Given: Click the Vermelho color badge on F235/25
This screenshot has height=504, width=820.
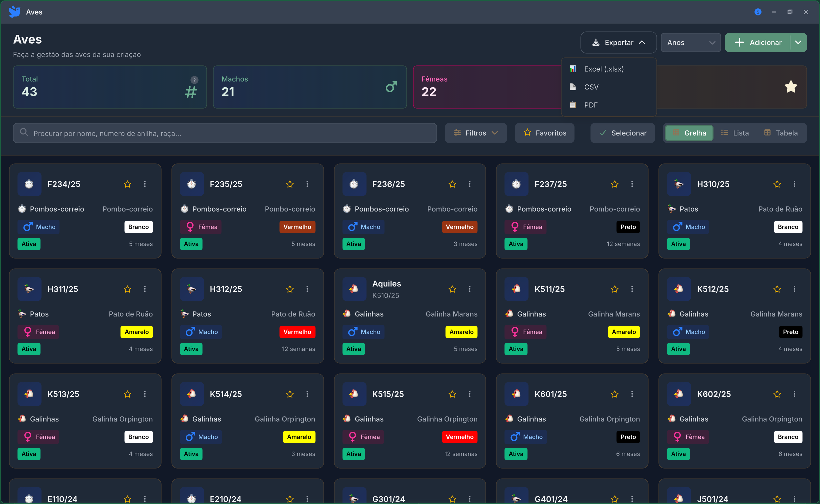Looking at the screenshot, I should click(x=297, y=227).
